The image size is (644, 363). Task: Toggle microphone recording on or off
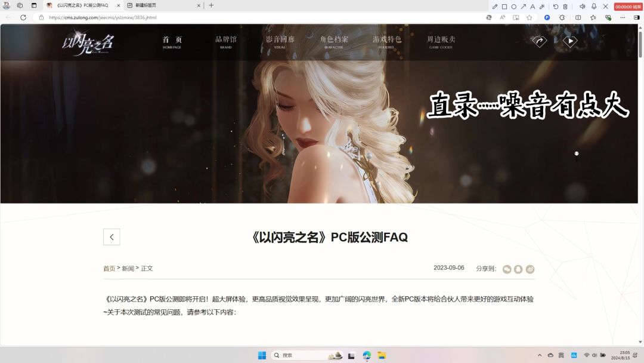click(x=594, y=7)
